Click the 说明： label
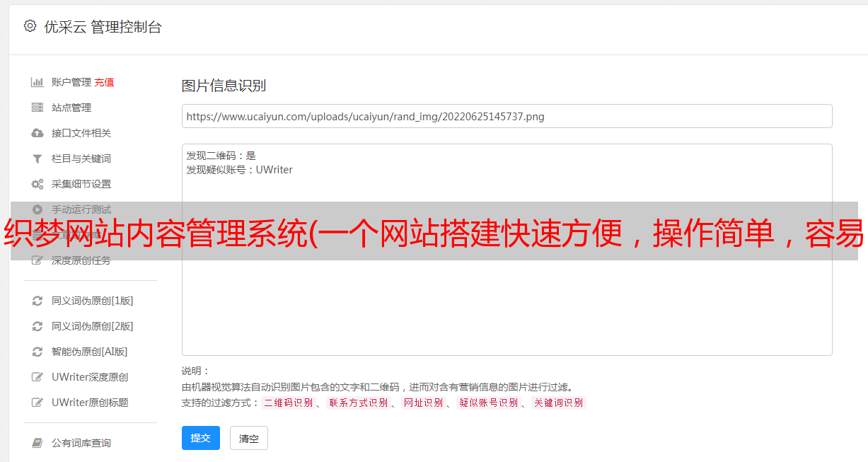The width and height of the screenshot is (868, 462). pos(196,371)
